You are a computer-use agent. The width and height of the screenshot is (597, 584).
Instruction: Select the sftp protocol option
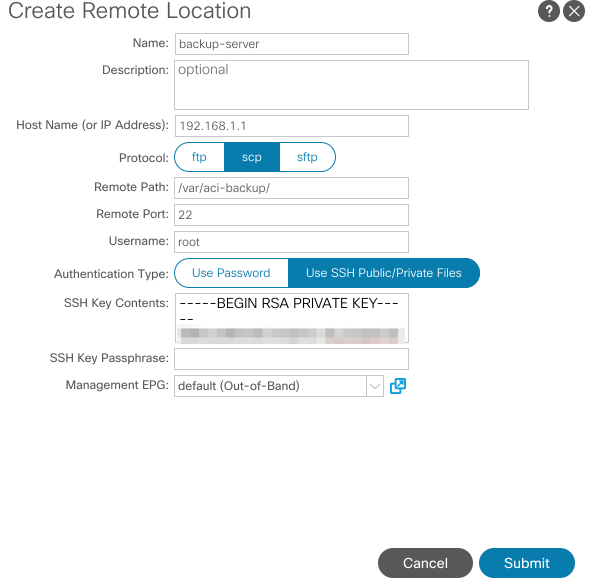tap(307, 157)
